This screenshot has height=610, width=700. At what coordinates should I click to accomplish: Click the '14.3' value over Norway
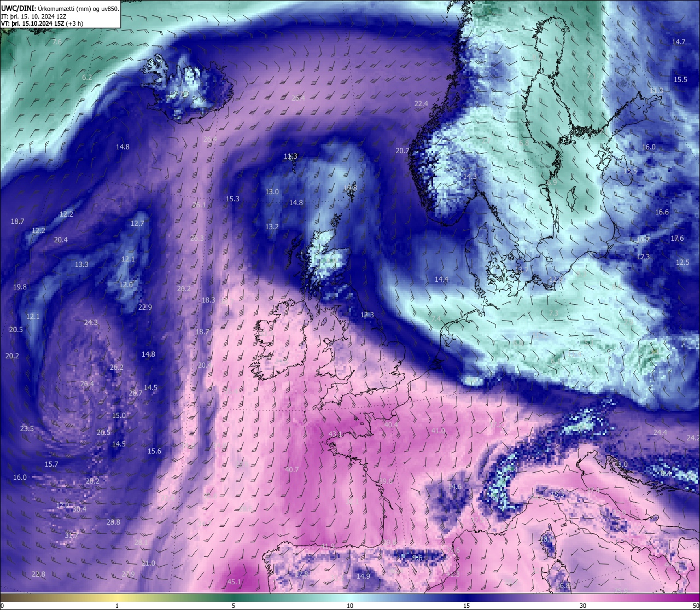(470, 177)
